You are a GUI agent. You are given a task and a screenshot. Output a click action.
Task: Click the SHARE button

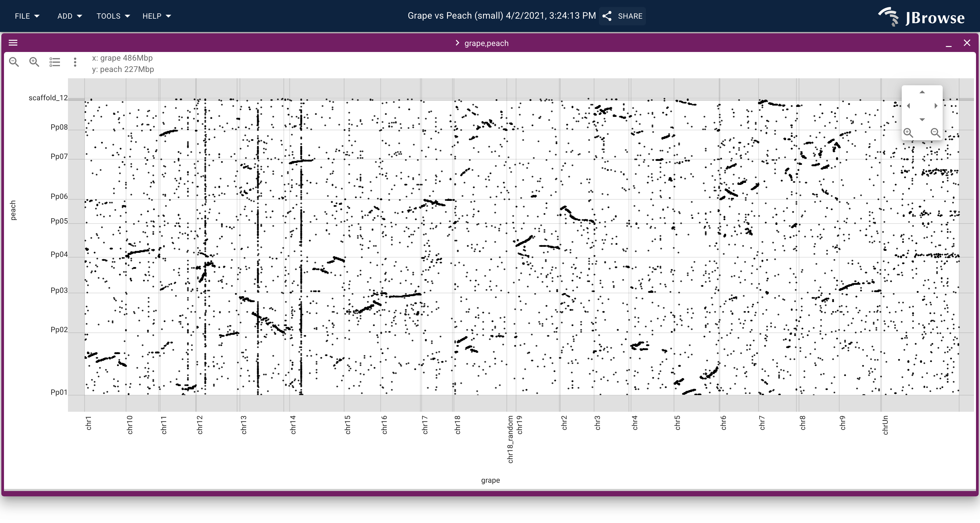point(622,16)
